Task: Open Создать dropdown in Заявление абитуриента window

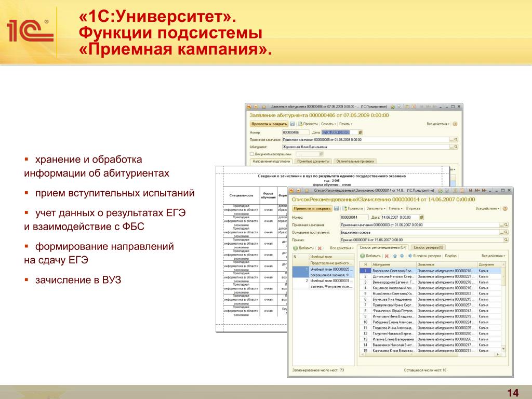Action: [x=328, y=124]
